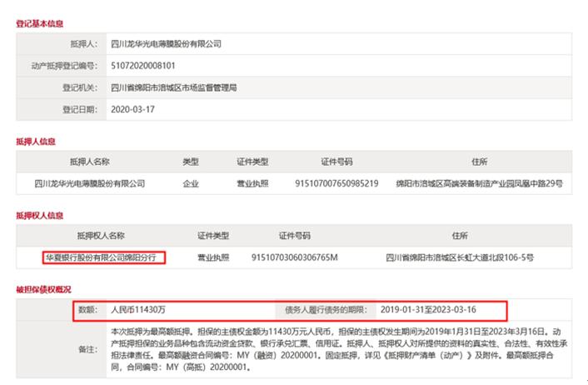This screenshot has height=385, width=588.
Task: Select amount 人民币11430万
Action: point(138,309)
